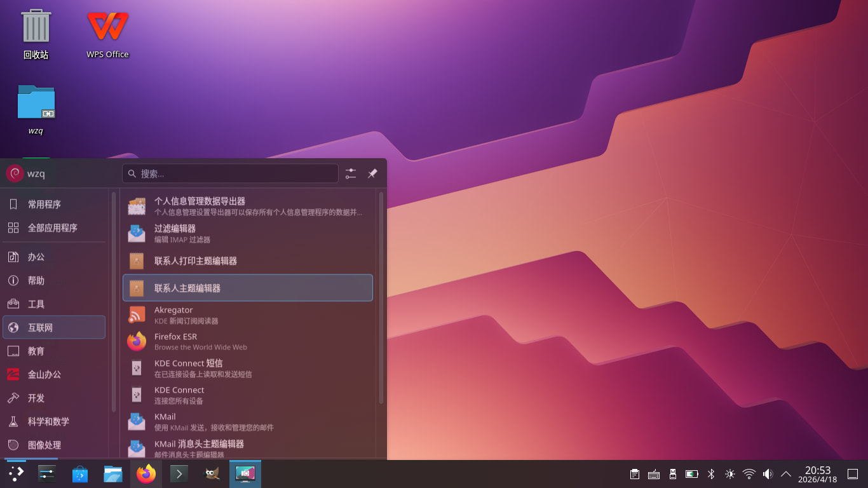Click the clipboard icon in system tray
Screen dimensions: 868x488
click(634, 474)
